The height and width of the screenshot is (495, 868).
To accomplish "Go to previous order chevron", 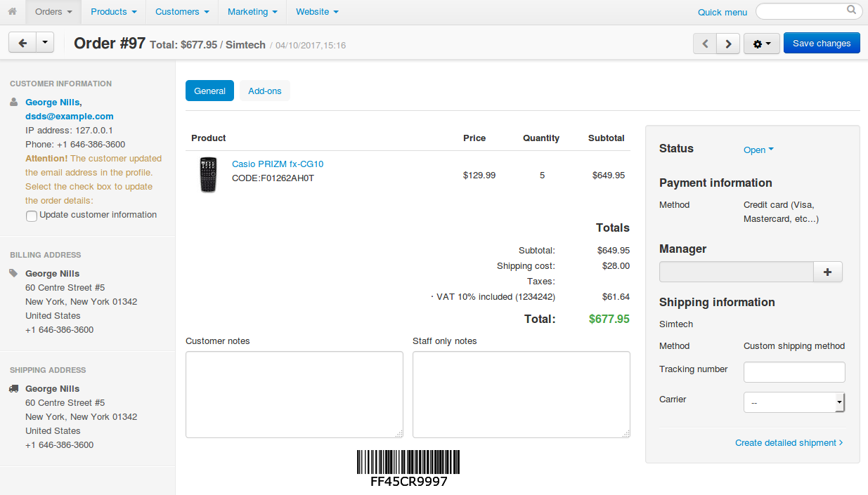I will (x=705, y=44).
